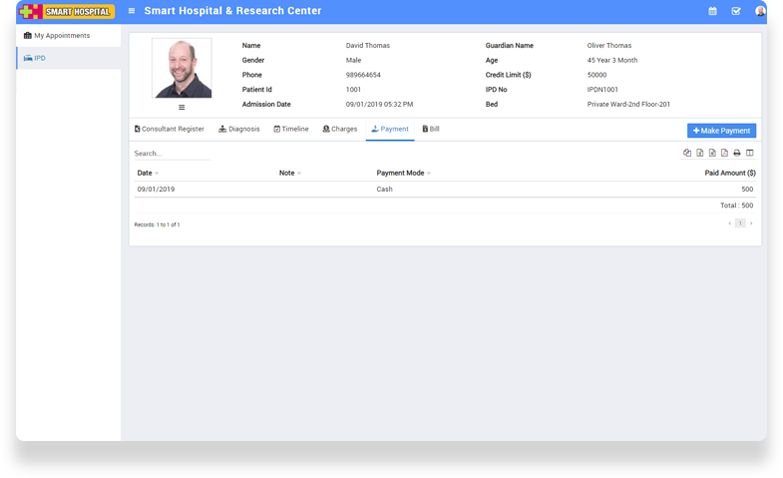Sort table by Note column

[289, 173]
